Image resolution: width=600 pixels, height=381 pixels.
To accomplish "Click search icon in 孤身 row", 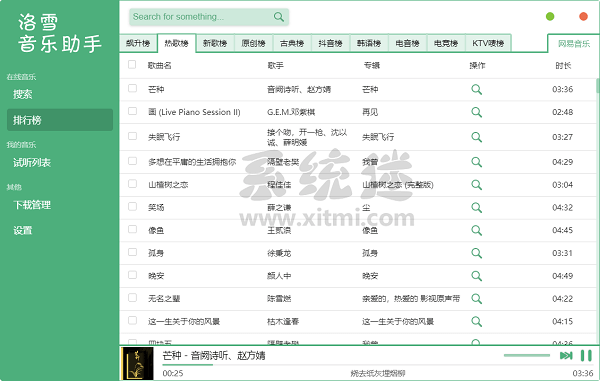I will (x=476, y=253).
